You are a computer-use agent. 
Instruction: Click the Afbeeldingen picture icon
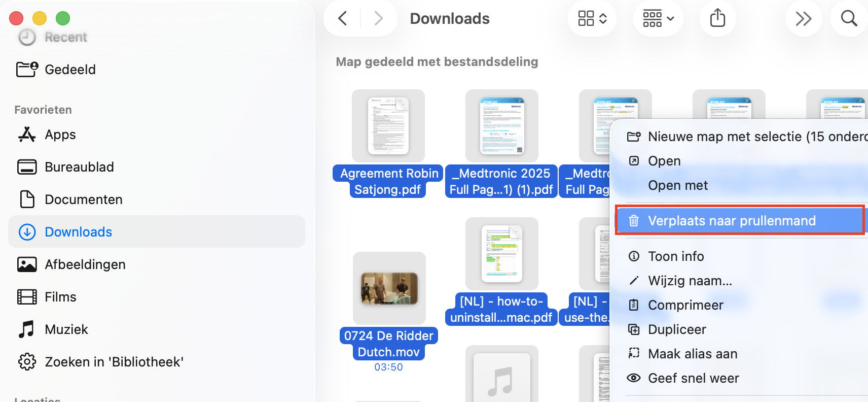27,264
